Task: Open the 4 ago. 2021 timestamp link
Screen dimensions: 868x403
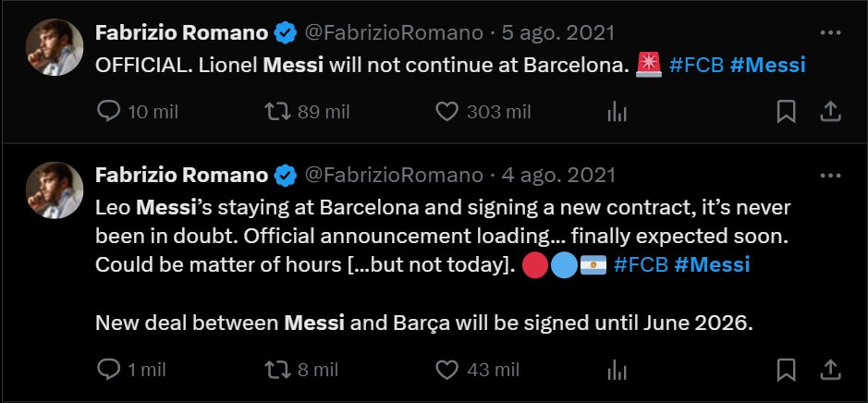Action: [x=558, y=176]
